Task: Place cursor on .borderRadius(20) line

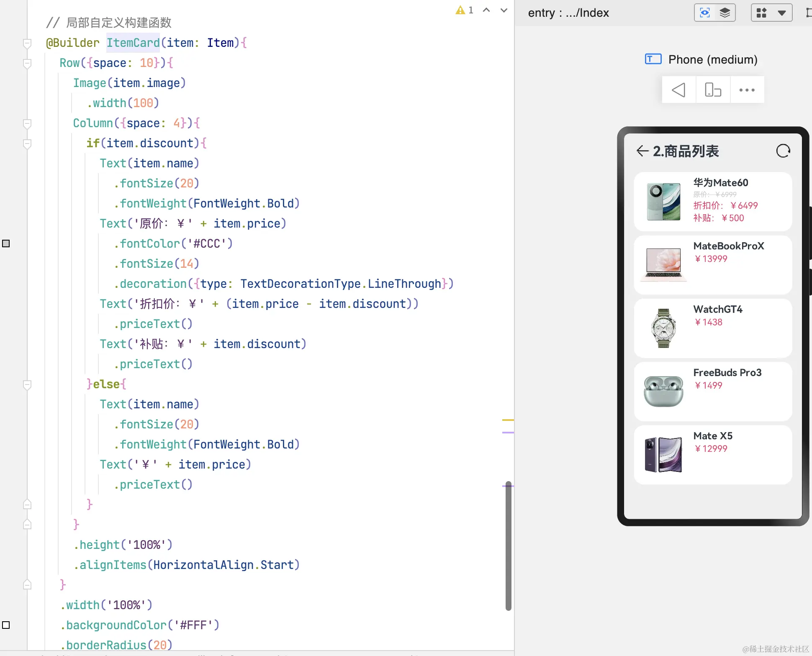Action: coord(116,645)
